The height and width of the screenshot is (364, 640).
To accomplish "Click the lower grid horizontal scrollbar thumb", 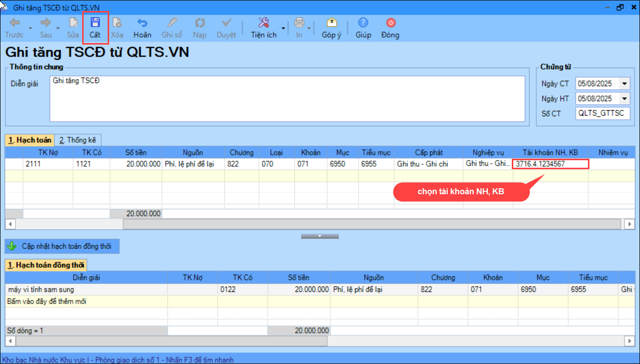I will [171, 341].
